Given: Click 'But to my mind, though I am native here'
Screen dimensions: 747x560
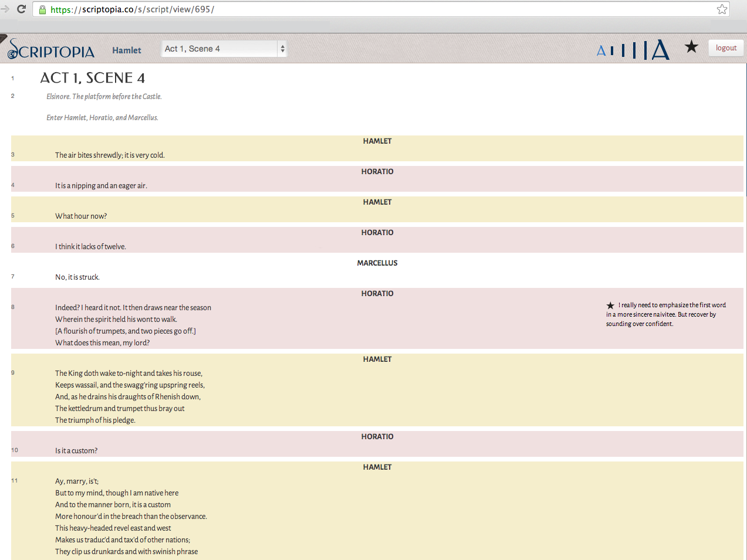Looking at the screenshot, I should [117, 493].
